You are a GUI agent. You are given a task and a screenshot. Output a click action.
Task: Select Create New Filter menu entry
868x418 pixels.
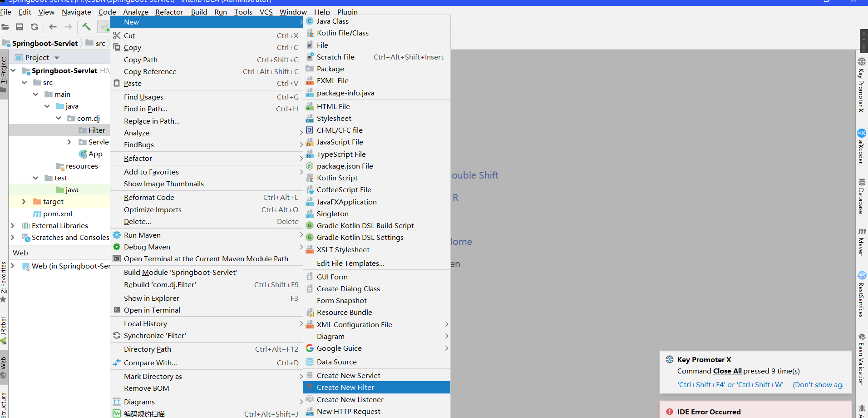tap(377, 387)
